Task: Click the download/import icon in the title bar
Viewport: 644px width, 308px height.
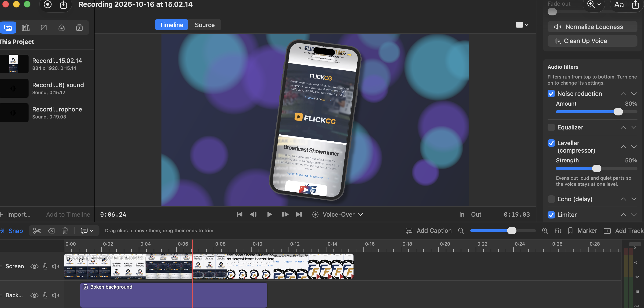Action: (x=63, y=4)
